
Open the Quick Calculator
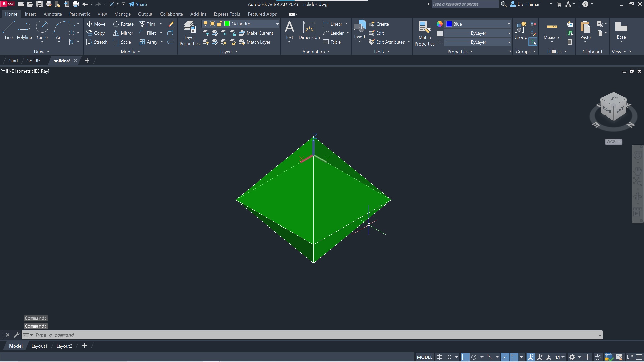click(x=570, y=42)
